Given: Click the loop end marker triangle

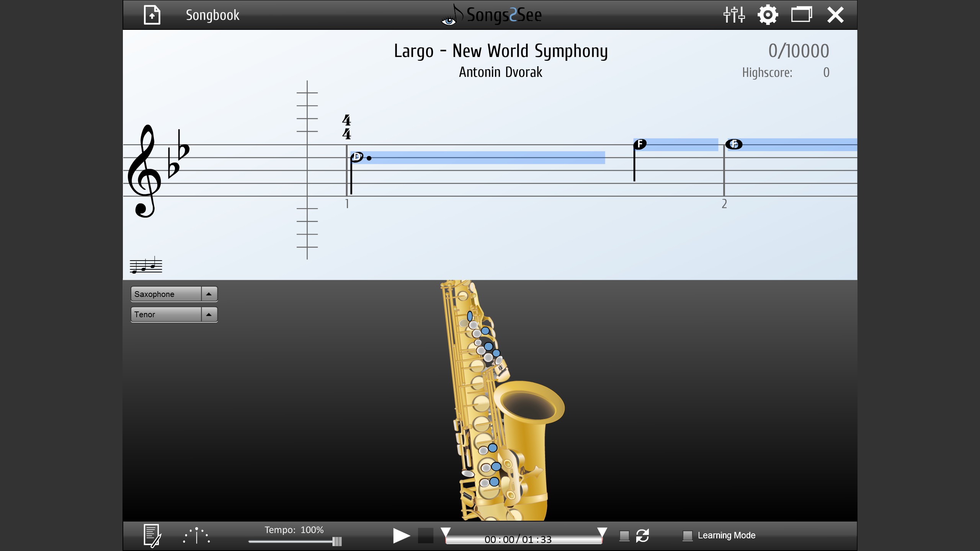Looking at the screenshot, I should [602, 532].
